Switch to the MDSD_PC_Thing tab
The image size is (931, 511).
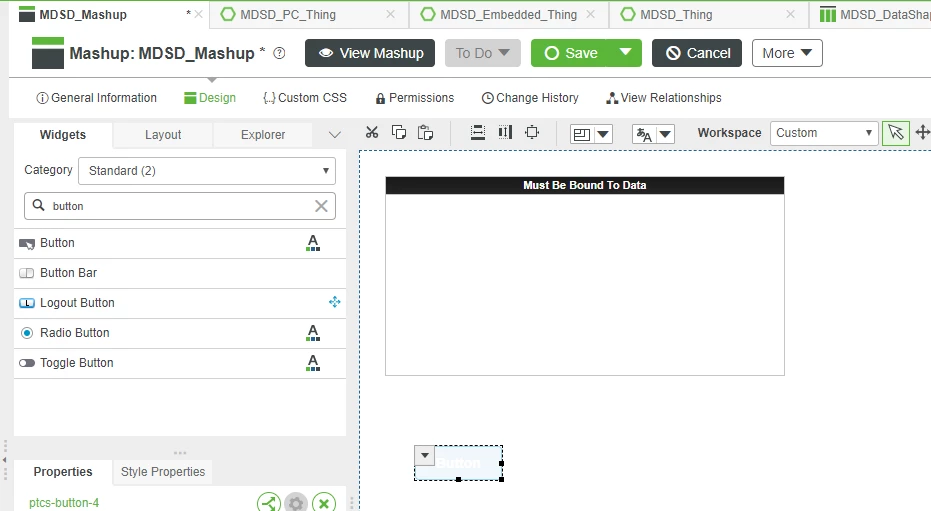288,14
